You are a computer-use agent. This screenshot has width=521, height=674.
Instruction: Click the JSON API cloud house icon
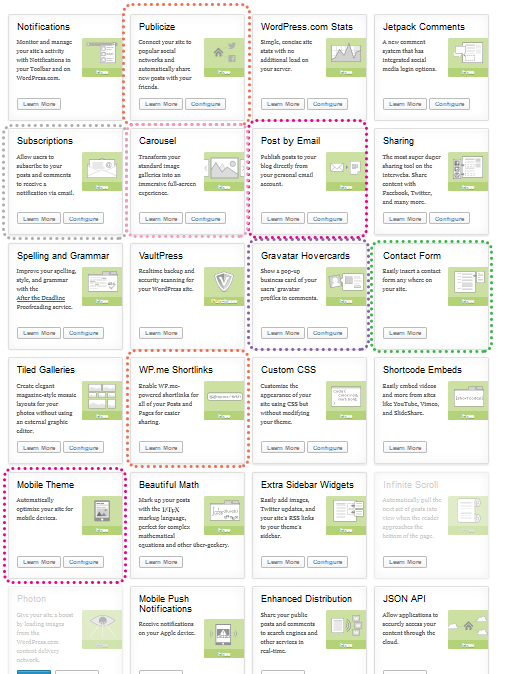tap(468, 625)
